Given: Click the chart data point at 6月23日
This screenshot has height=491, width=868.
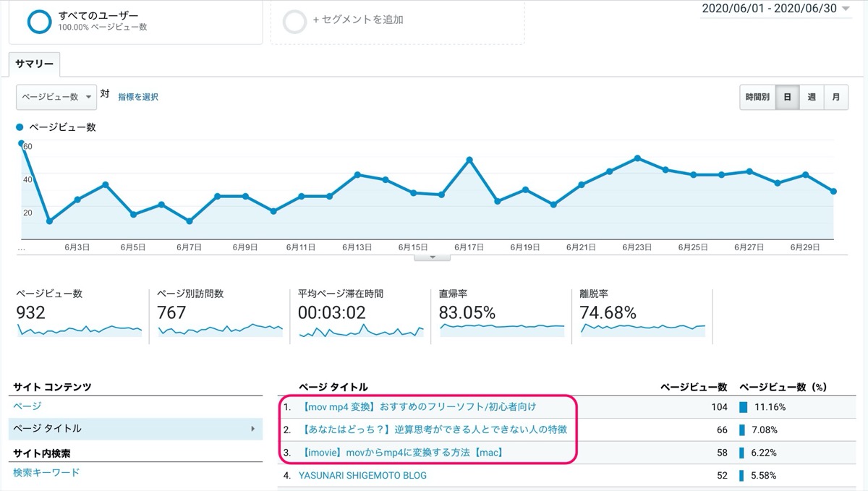Looking at the screenshot, I should tap(637, 158).
